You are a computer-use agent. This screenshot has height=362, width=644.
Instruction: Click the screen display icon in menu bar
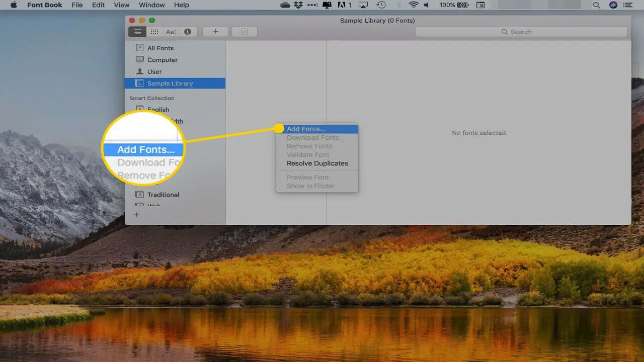(326, 5)
